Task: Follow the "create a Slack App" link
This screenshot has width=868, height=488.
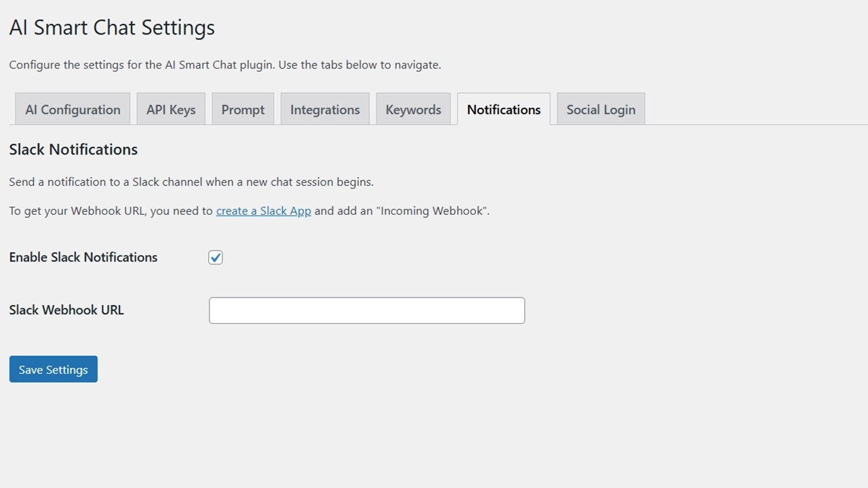Action: coord(263,211)
